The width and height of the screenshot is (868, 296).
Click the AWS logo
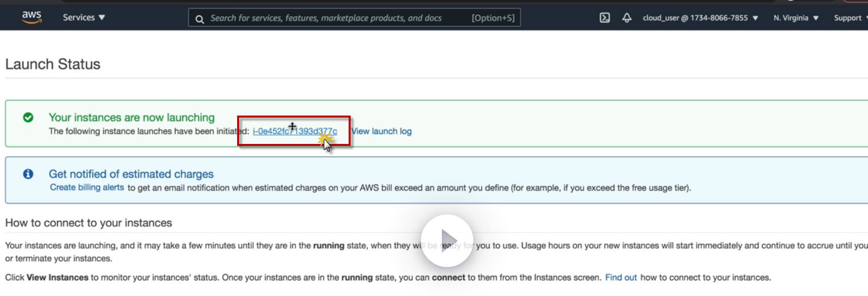point(31,17)
